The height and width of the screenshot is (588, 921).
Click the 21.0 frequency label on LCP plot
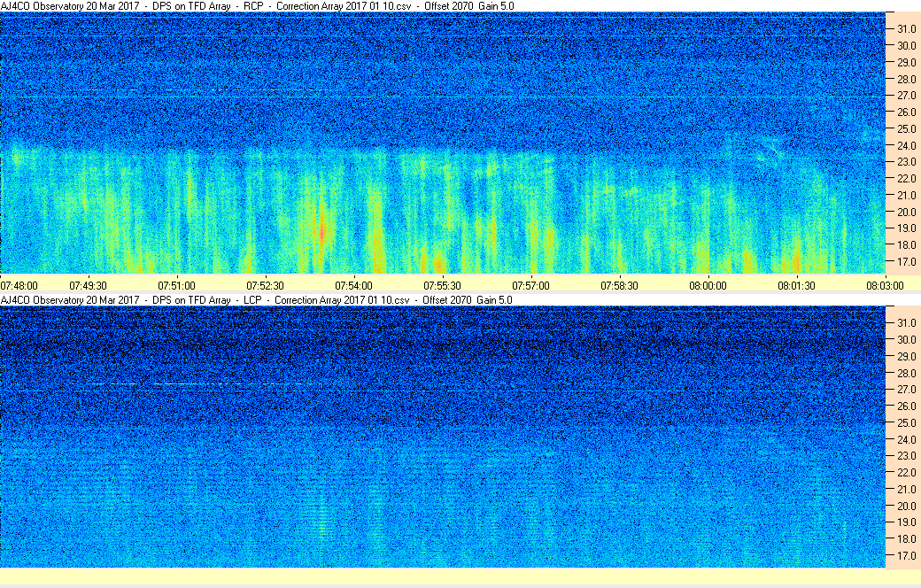pos(906,490)
